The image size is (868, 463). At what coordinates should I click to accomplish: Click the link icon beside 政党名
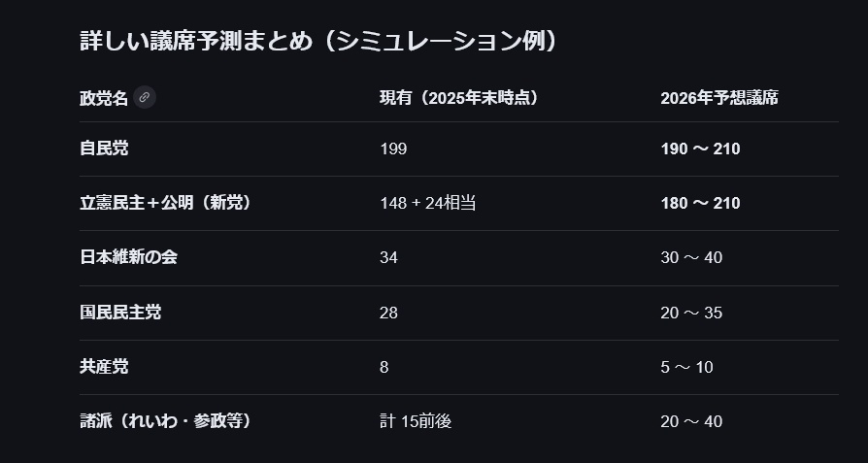(145, 97)
